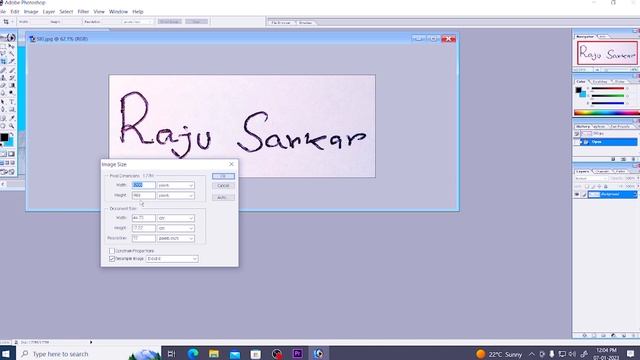The width and height of the screenshot is (640, 360).
Task: Select the Move tool in toolbox
Action: [x=11, y=46]
